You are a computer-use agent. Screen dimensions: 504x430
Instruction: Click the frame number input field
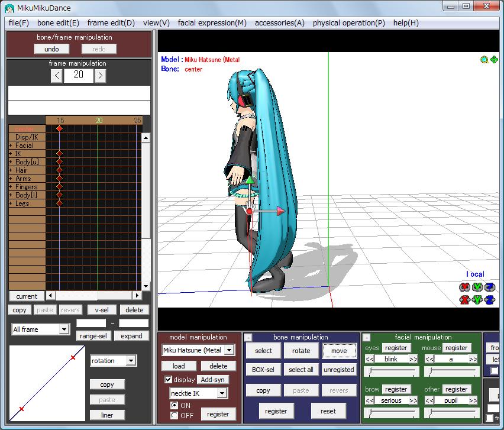[79, 76]
